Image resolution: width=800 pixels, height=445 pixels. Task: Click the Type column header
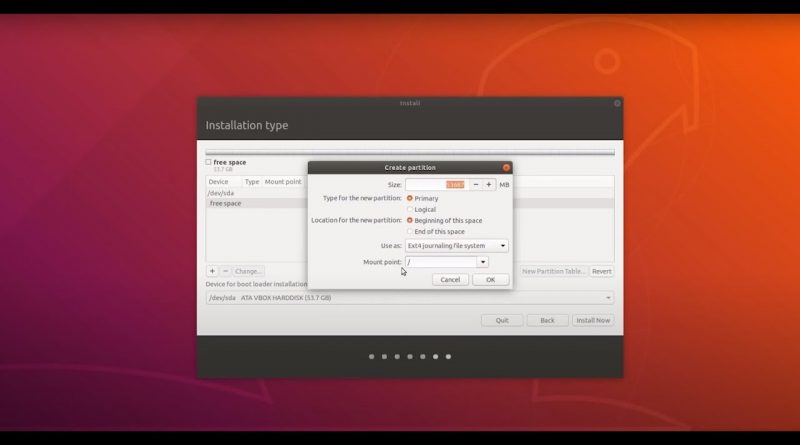click(x=252, y=182)
